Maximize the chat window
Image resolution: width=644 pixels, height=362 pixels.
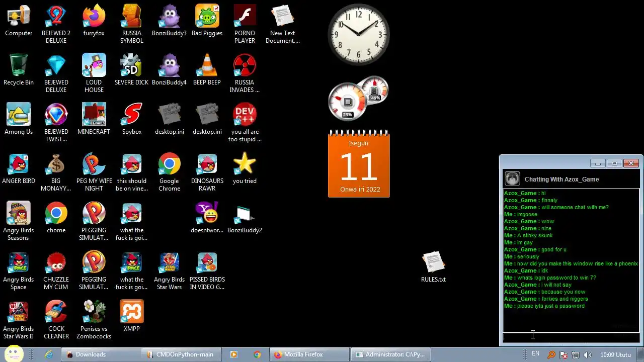tap(614, 163)
